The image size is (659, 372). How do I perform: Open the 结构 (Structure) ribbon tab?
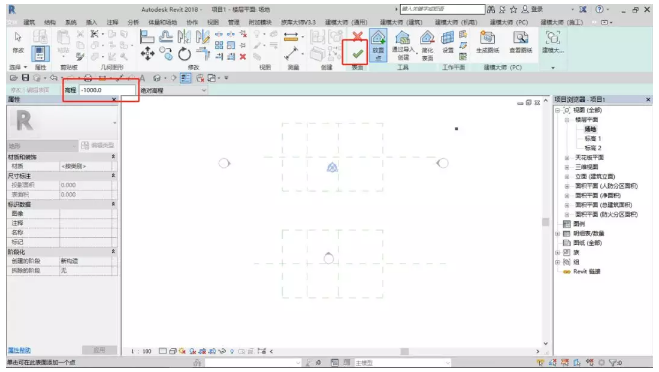point(50,22)
